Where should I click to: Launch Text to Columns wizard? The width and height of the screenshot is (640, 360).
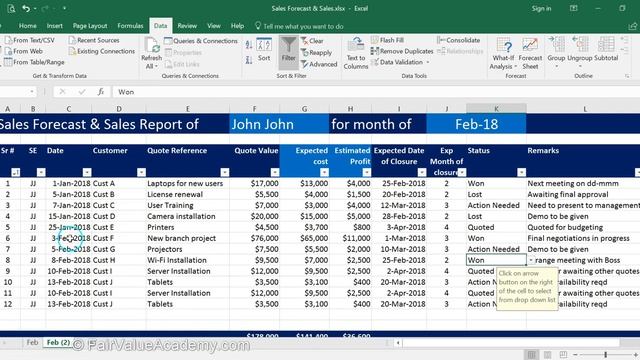356,53
